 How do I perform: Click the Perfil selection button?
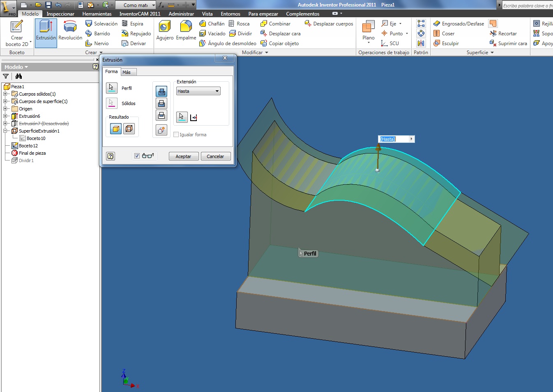click(112, 88)
